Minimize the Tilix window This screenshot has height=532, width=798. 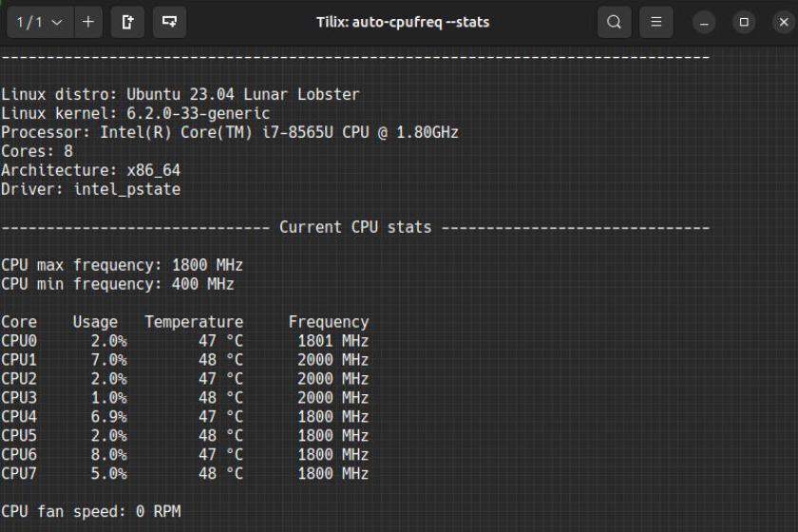[x=704, y=23]
